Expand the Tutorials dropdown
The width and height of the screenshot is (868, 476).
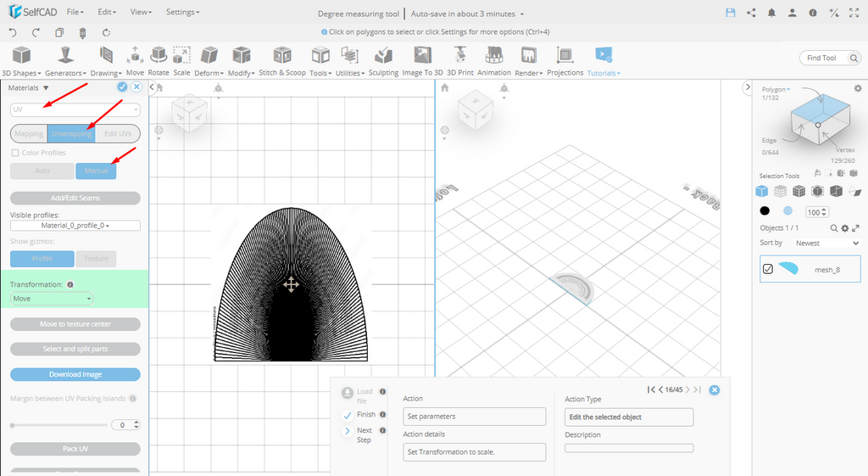pos(604,61)
